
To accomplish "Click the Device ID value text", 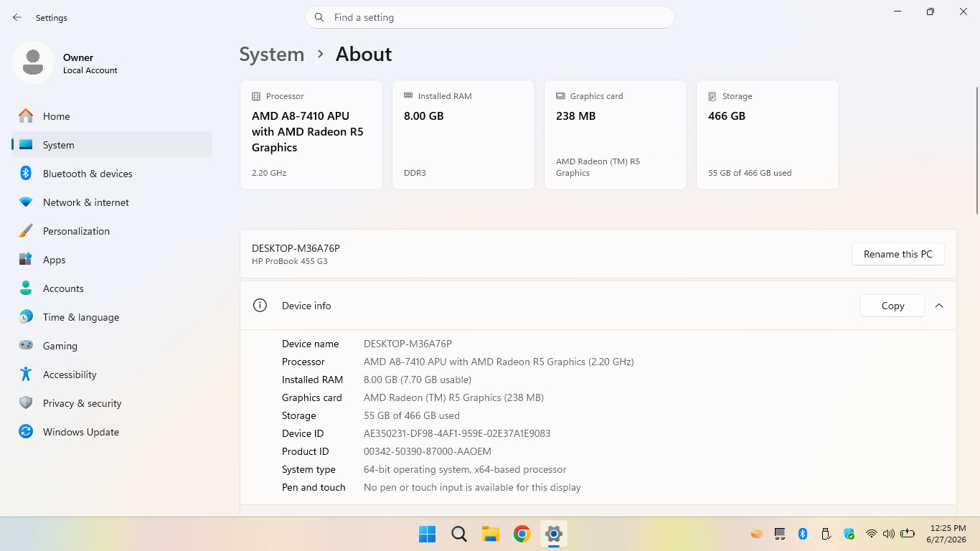I will click(457, 433).
